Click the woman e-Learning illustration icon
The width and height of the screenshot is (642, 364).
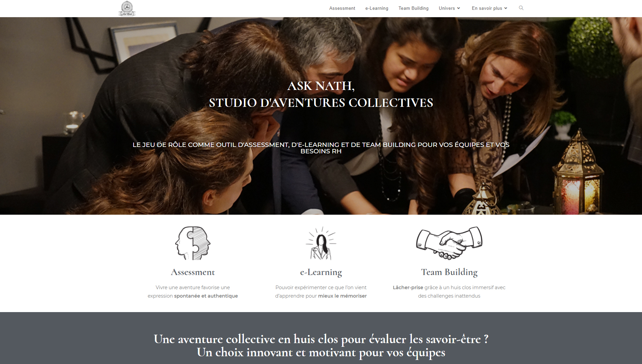tap(321, 243)
